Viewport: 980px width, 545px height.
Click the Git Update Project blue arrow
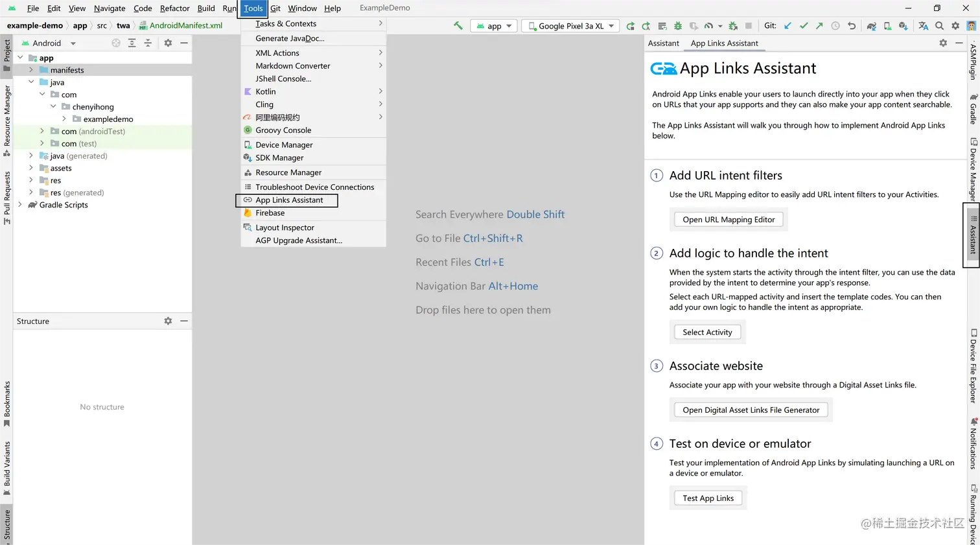pyautogui.click(x=787, y=26)
